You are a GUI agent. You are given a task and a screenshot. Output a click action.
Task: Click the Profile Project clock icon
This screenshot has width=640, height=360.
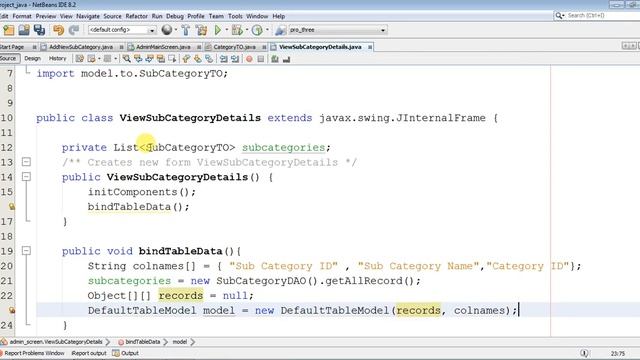pyautogui.click(x=257, y=30)
